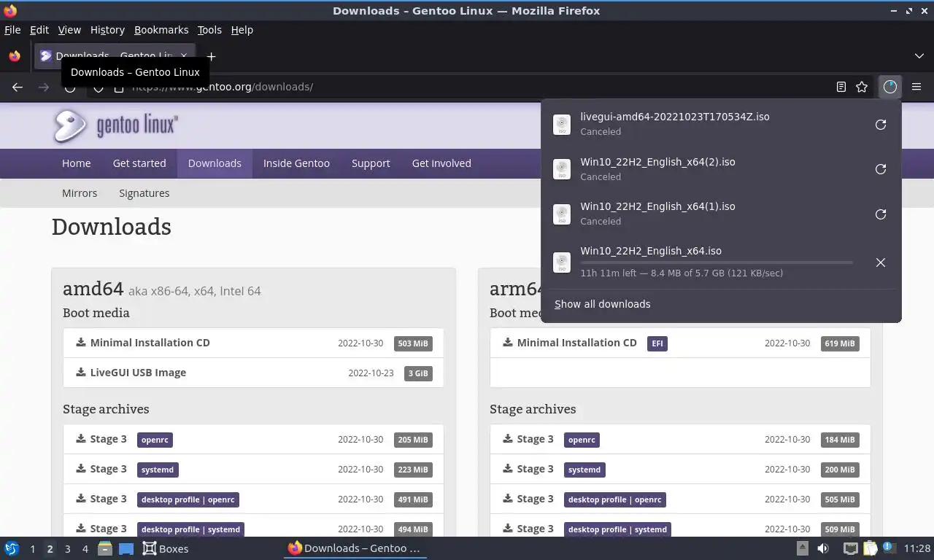Click download icon beside LiveGUI USB Image
Viewport: 934px width, 560px height.
coord(81,373)
